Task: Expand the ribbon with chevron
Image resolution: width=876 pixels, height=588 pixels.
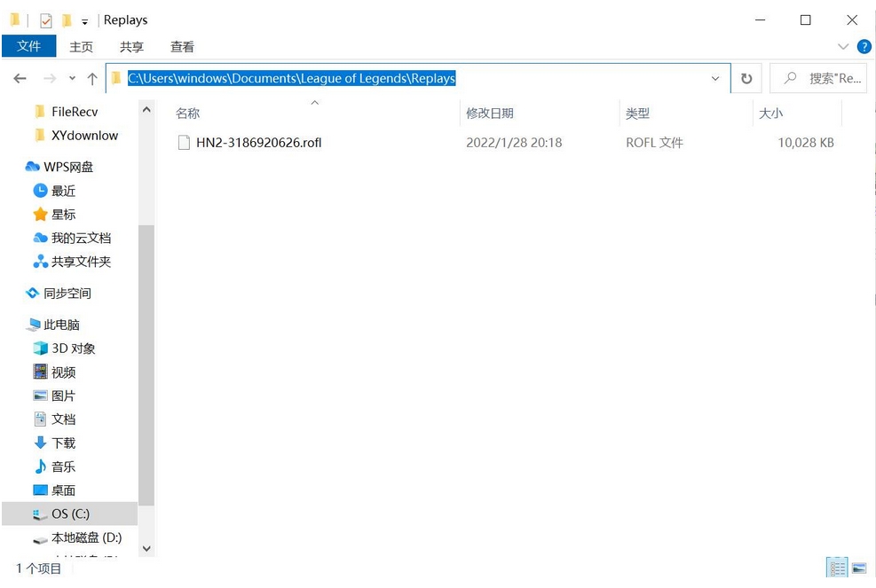Action: (843, 46)
